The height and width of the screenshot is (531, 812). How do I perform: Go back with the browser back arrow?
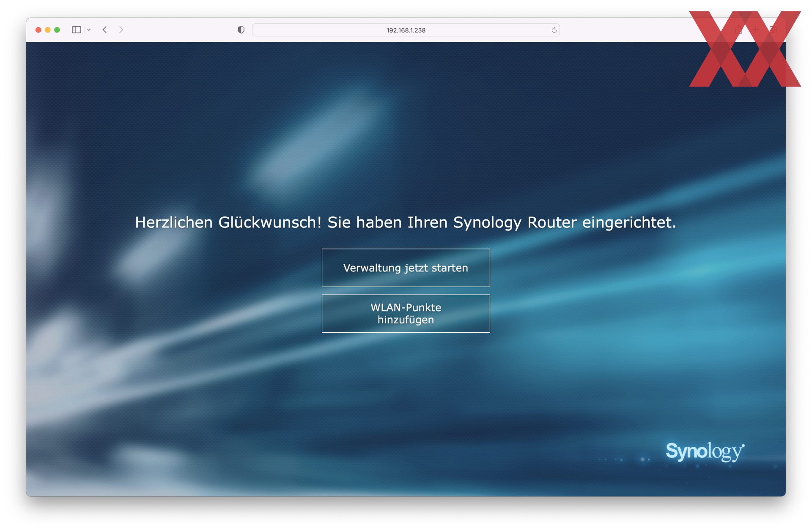click(x=104, y=30)
